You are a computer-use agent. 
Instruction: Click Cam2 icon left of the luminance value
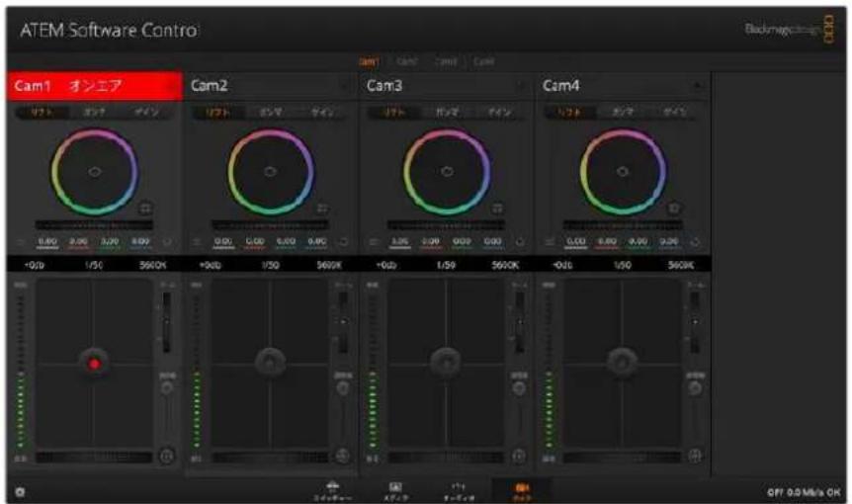[198, 242]
